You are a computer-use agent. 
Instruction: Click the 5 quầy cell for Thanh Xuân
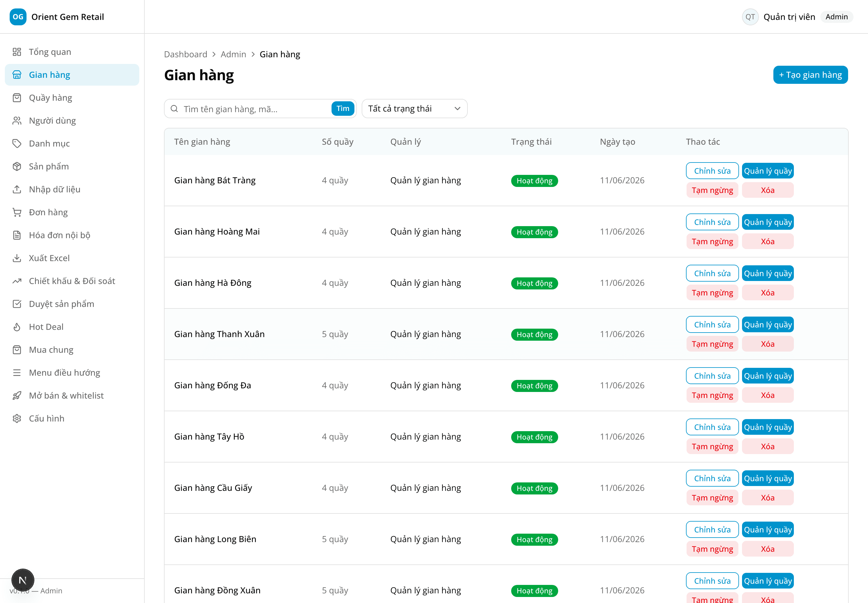pyautogui.click(x=335, y=334)
